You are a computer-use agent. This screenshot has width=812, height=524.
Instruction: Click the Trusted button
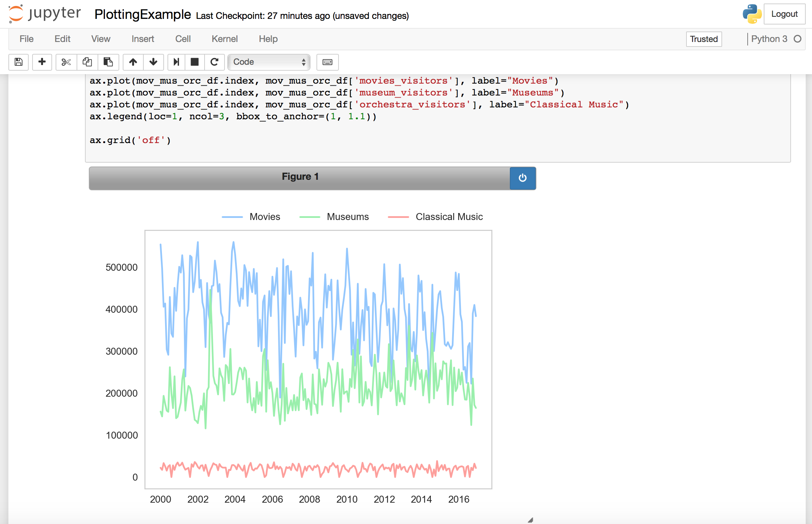(x=704, y=39)
